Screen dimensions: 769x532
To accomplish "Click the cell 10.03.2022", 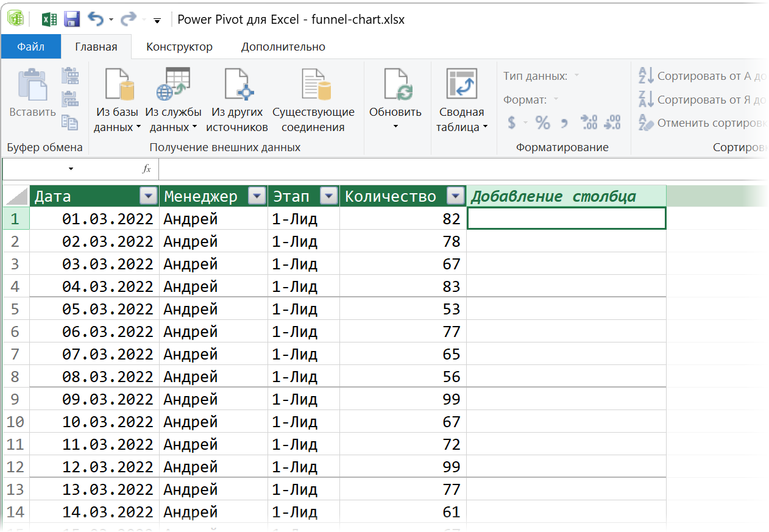I will (94, 422).
